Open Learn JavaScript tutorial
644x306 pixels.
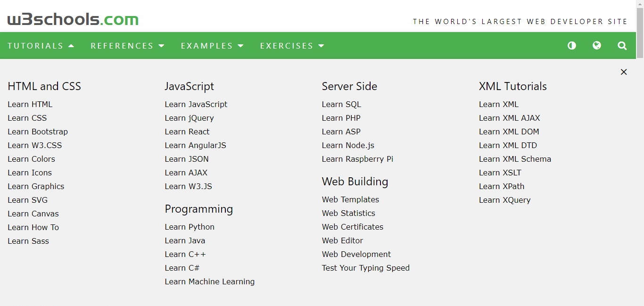[x=196, y=104]
